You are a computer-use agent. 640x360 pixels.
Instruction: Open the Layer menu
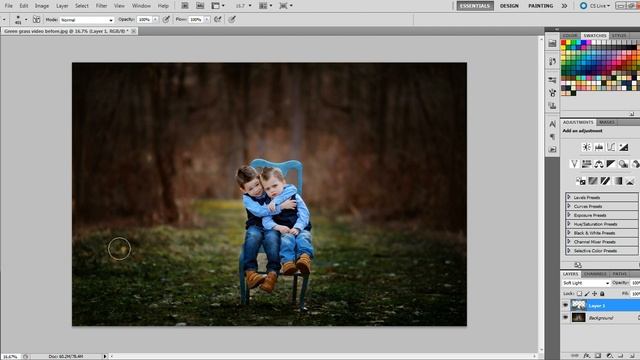(62, 6)
